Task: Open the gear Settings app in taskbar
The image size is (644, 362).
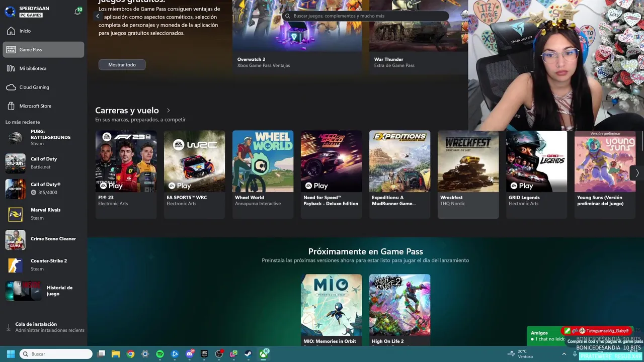Action: pyautogui.click(x=145, y=354)
